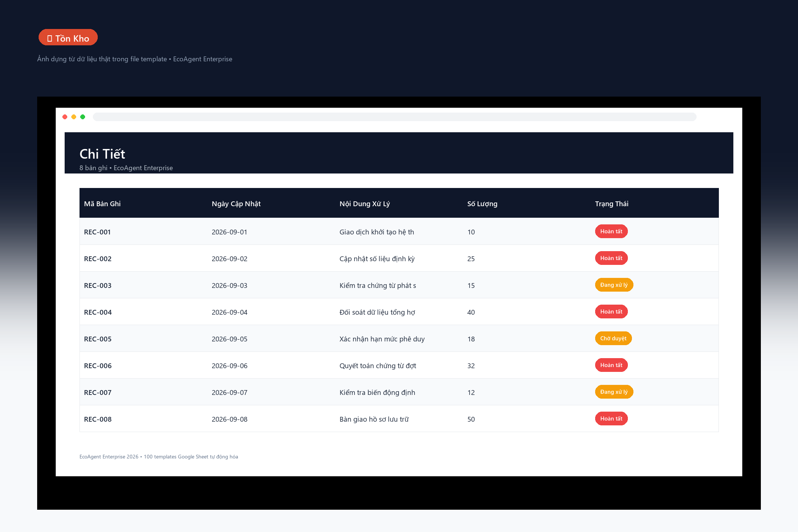The height and width of the screenshot is (532, 798).
Task: Click the yellow window dot
Action: (x=74, y=117)
